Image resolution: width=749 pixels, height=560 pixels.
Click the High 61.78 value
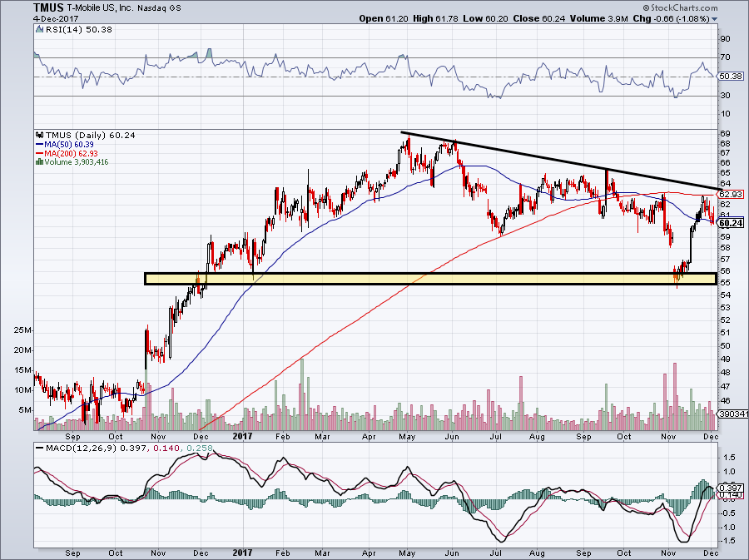435,18
